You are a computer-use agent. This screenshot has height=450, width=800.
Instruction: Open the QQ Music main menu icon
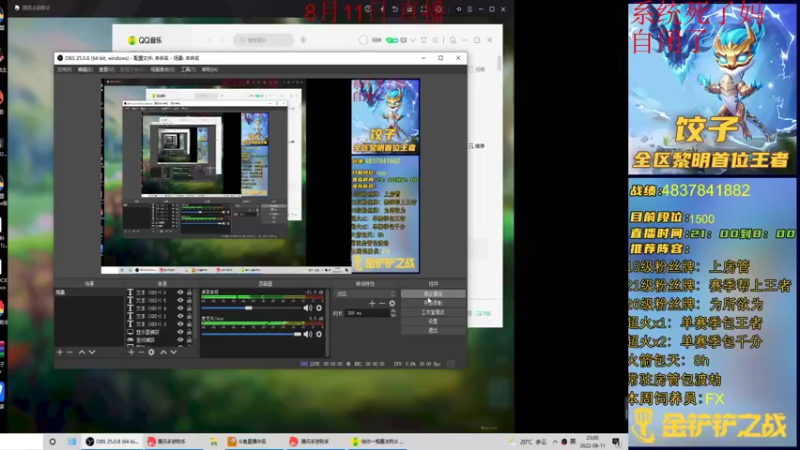coord(435,40)
